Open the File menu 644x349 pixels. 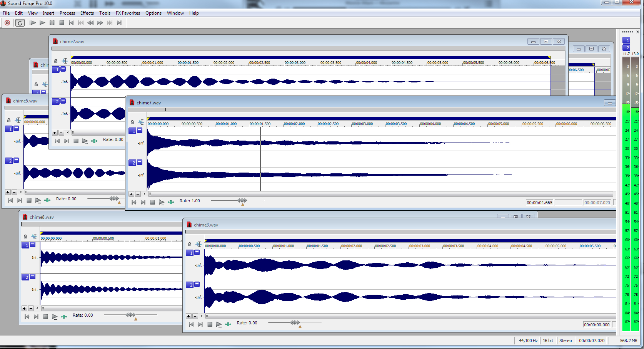pos(6,13)
